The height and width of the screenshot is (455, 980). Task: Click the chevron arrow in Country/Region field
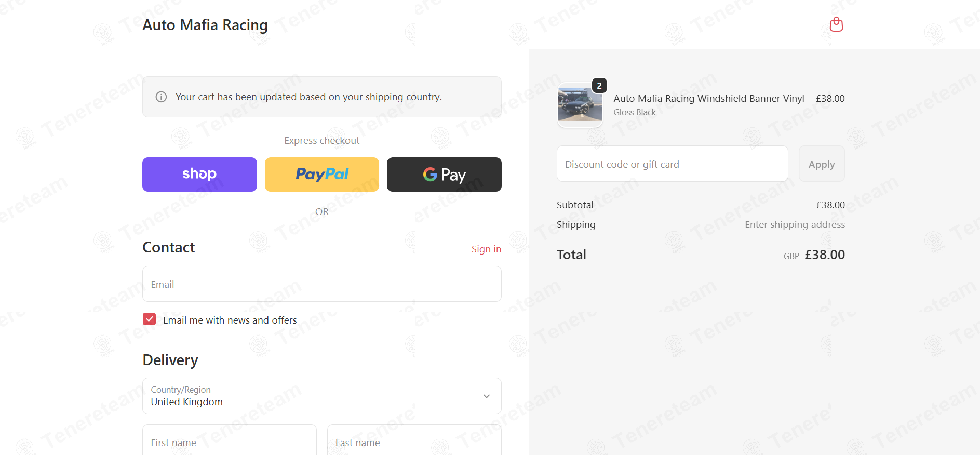(x=487, y=396)
